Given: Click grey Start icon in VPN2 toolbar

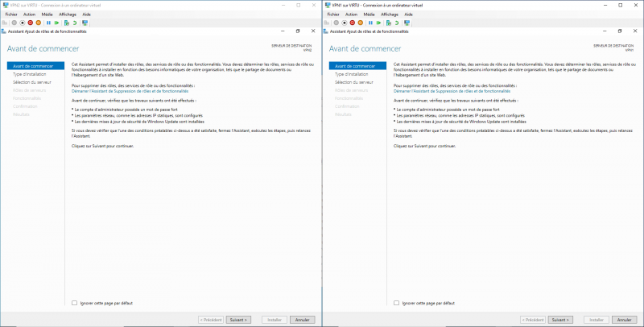Looking at the screenshot, I should coord(14,23).
